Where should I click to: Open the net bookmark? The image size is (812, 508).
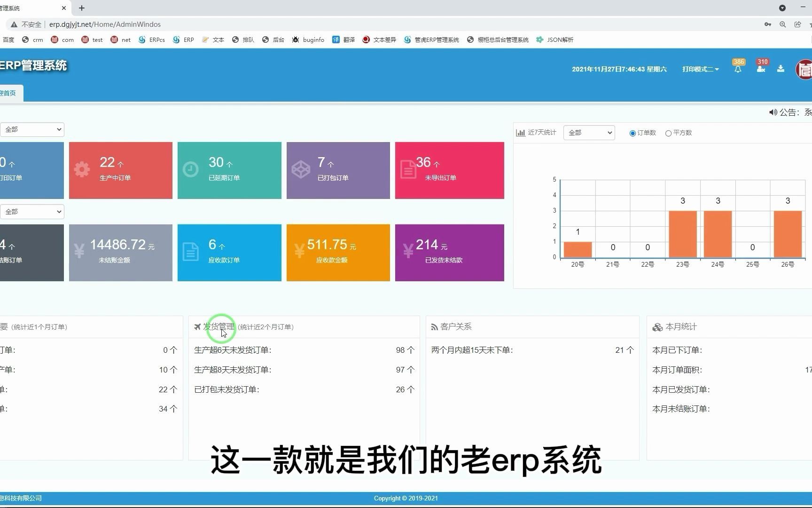[x=121, y=40]
